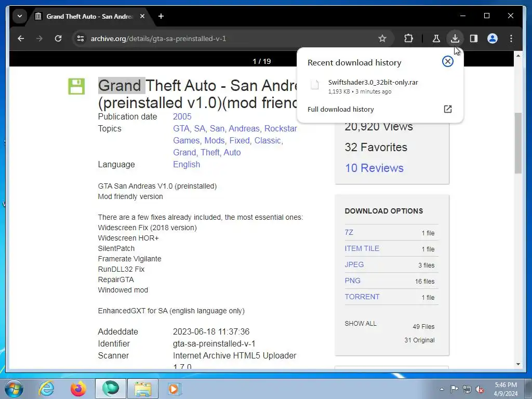Open the Mods topic link
This screenshot has width=532, height=399.
(x=215, y=140)
